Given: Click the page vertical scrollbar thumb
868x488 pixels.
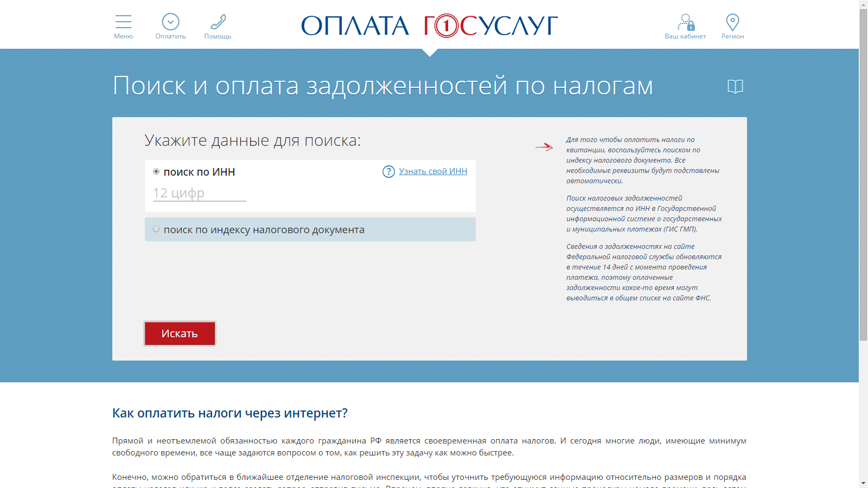Looking at the screenshot, I should click(x=863, y=175).
